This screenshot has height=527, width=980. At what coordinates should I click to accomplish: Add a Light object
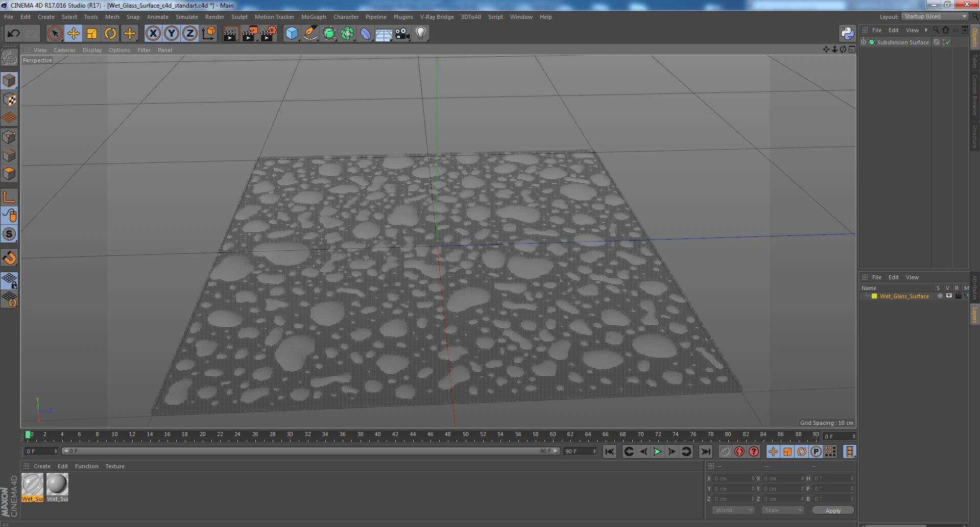point(420,34)
